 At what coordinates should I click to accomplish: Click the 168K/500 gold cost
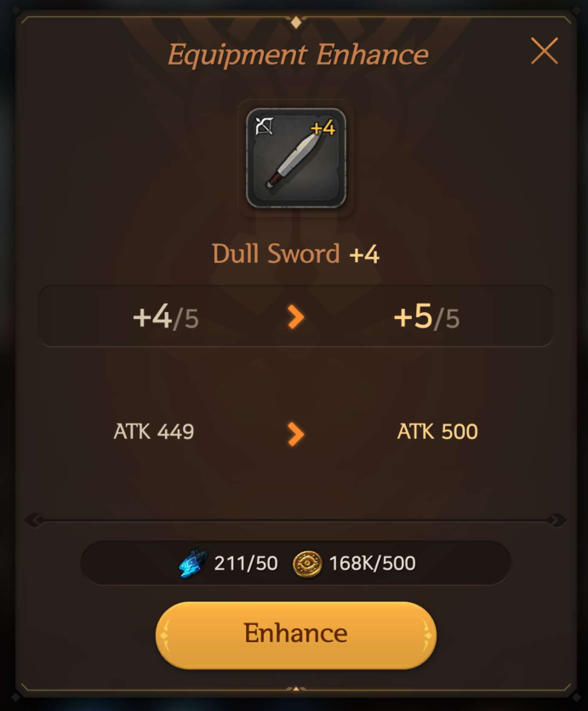point(372,563)
